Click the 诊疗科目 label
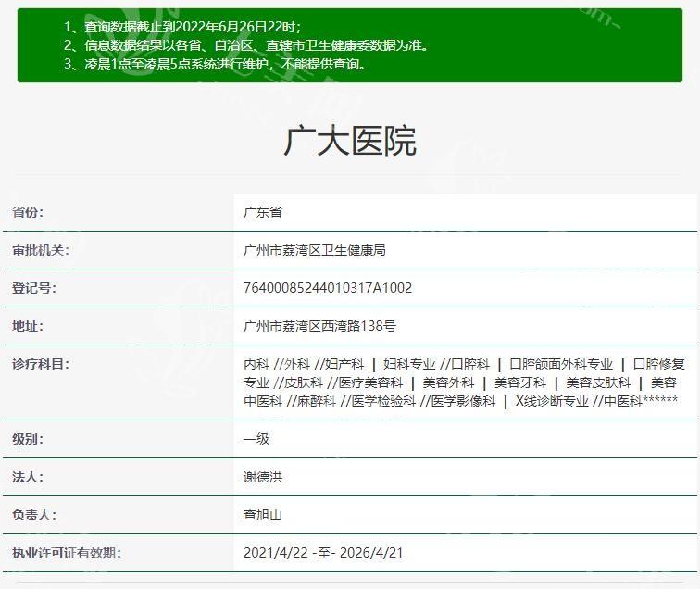The image size is (700, 589). 41,364
